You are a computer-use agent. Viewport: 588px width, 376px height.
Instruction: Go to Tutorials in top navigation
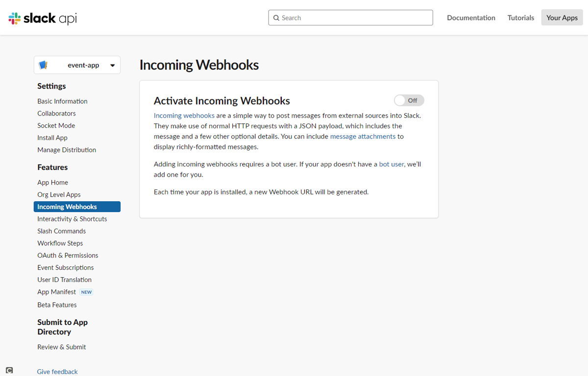[520, 18]
